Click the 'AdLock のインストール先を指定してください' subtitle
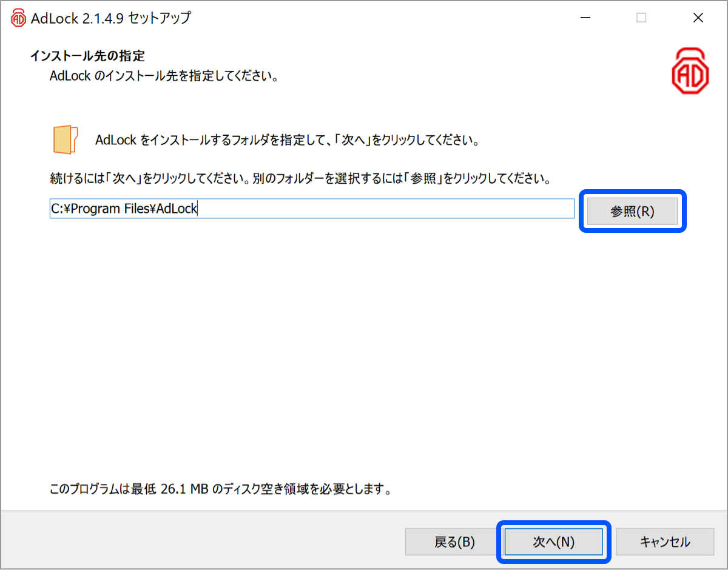 [164, 77]
